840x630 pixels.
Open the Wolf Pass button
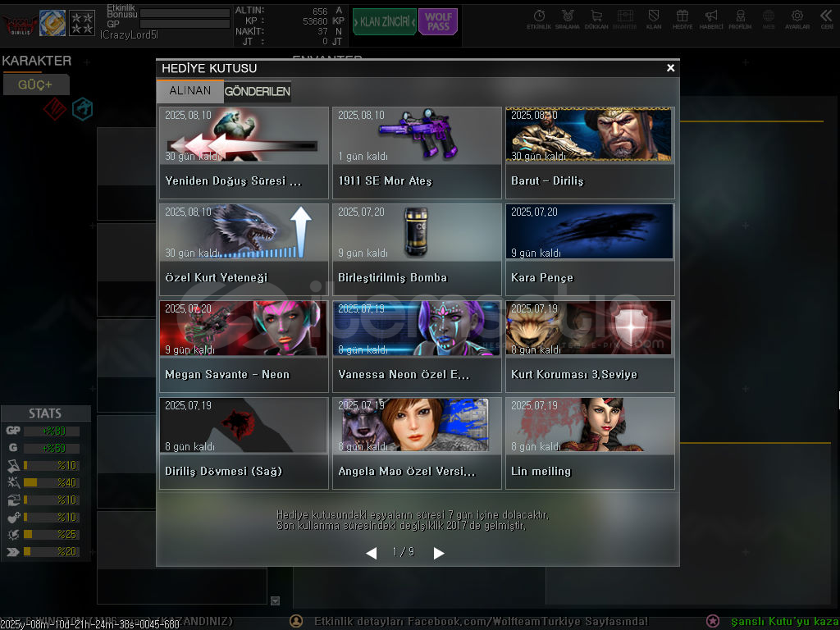tap(438, 21)
